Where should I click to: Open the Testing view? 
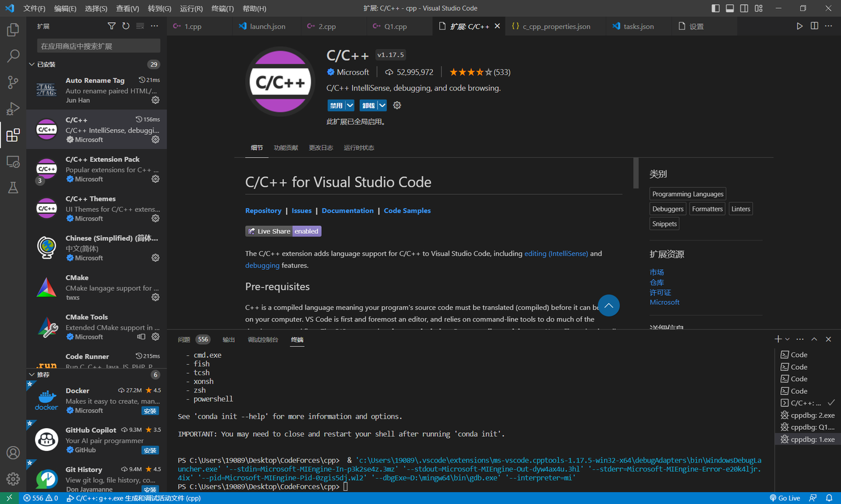click(13, 188)
